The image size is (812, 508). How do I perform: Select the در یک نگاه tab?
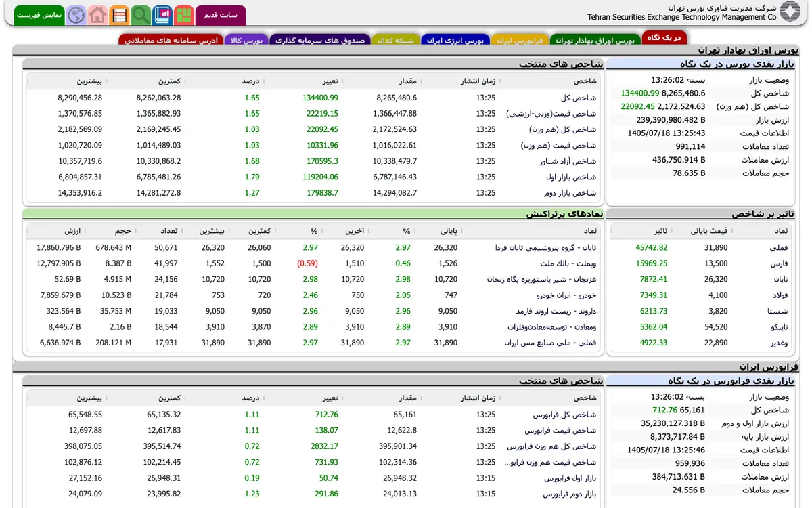[664, 38]
